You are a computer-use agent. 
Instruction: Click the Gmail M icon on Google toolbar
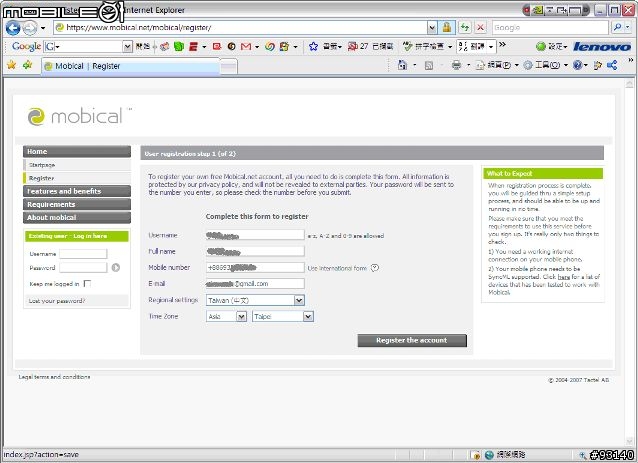point(246,47)
